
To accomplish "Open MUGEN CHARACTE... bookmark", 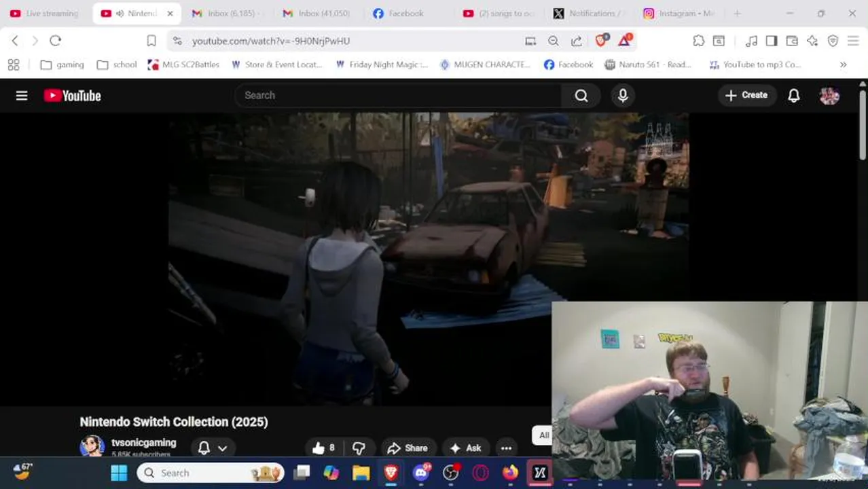I will click(x=485, y=65).
